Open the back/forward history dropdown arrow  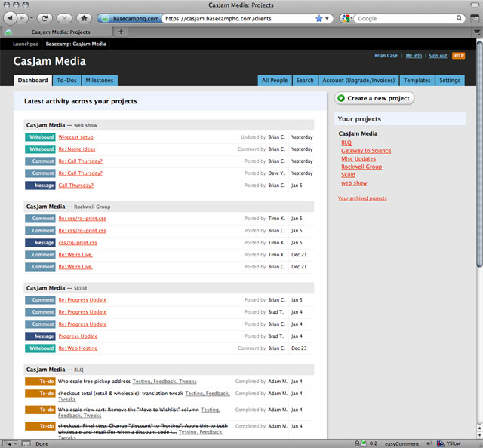point(32,18)
